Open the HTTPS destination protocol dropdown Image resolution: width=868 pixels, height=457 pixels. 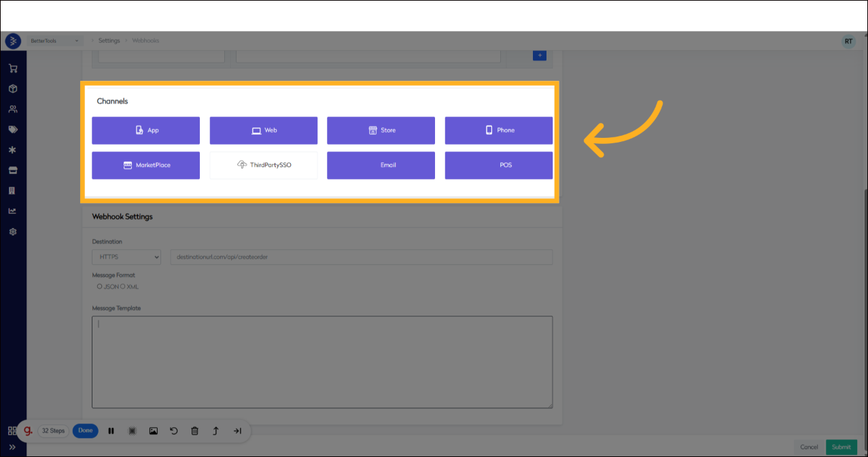click(126, 257)
